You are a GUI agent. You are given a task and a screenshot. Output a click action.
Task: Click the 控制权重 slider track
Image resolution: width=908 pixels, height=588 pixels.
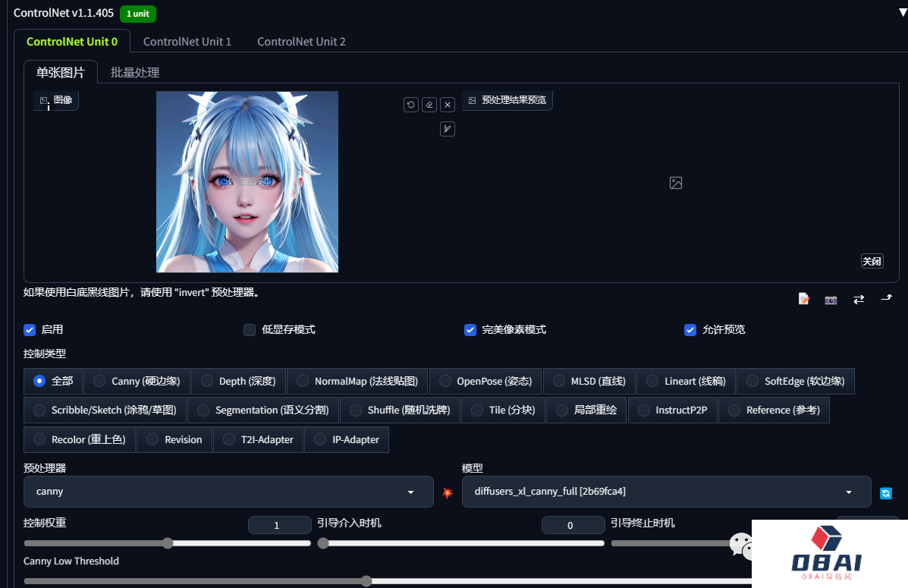point(167,543)
